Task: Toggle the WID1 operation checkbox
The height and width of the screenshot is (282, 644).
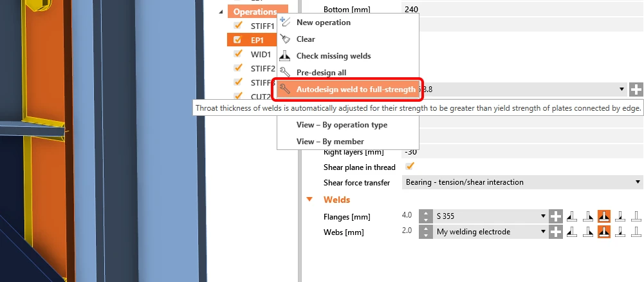Action: pyautogui.click(x=238, y=54)
